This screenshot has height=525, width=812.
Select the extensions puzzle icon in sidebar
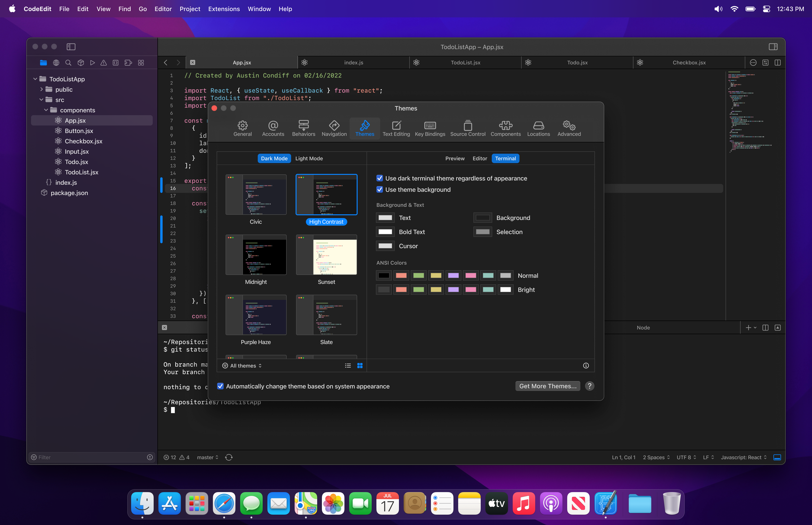(x=128, y=63)
